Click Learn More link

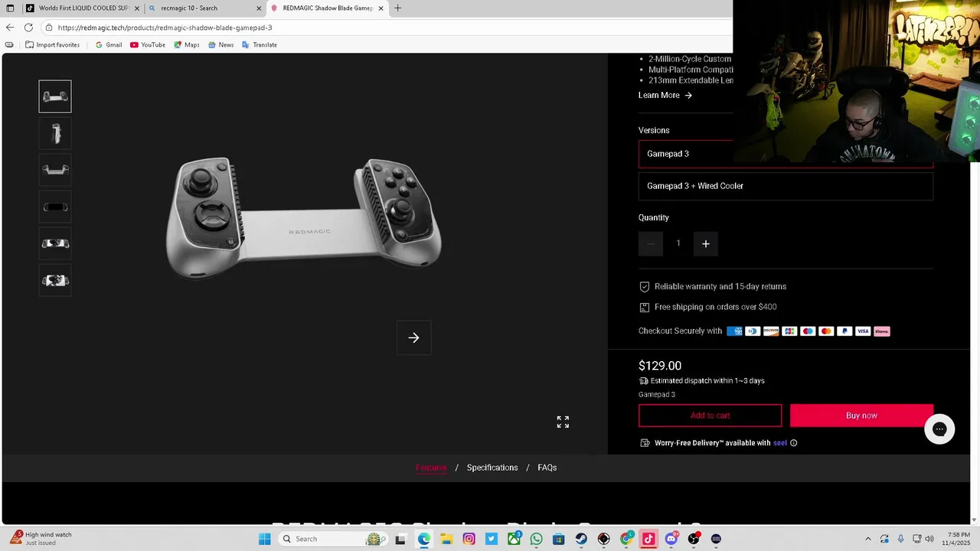(665, 96)
